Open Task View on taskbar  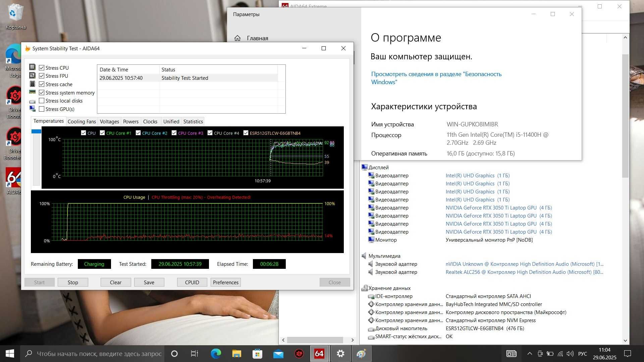click(194, 354)
